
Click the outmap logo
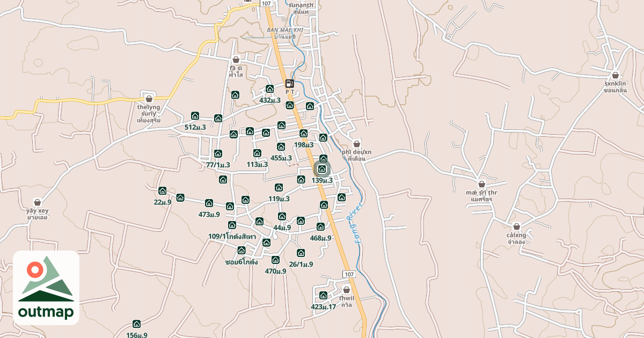[46, 288]
